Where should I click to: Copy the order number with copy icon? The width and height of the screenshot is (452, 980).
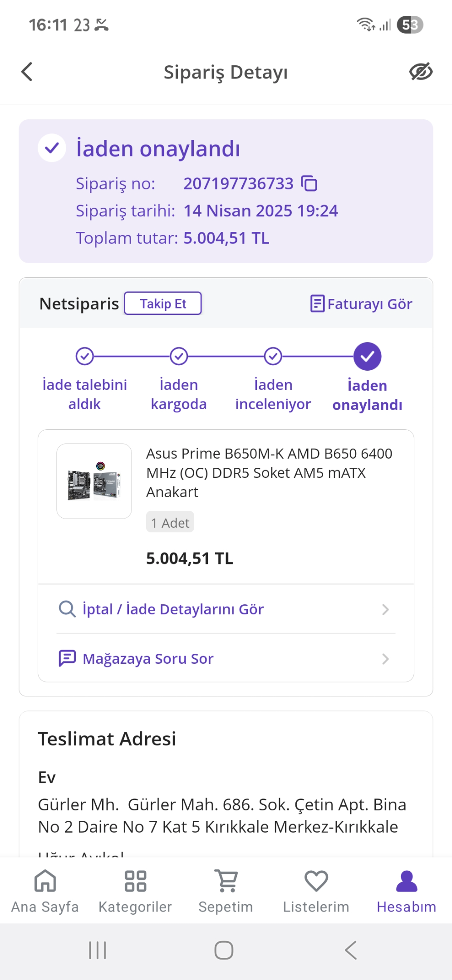(x=310, y=184)
